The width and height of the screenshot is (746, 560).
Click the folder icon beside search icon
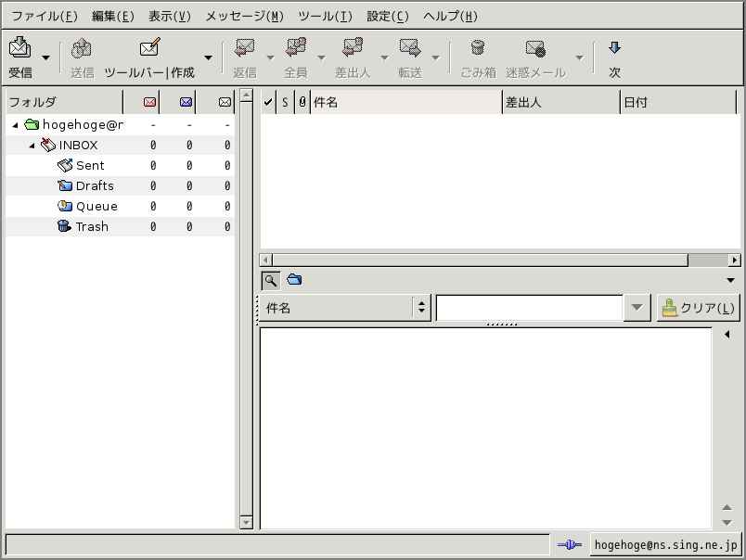(x=294, y=279)
